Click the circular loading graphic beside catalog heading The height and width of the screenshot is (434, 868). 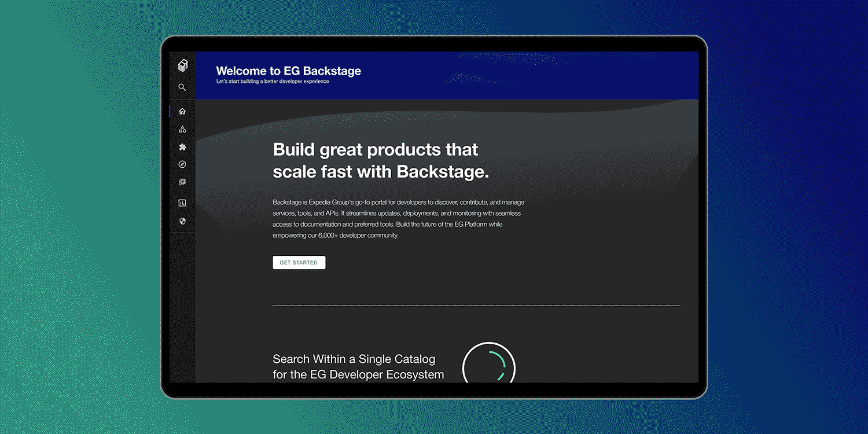click(x=489, y=363)
